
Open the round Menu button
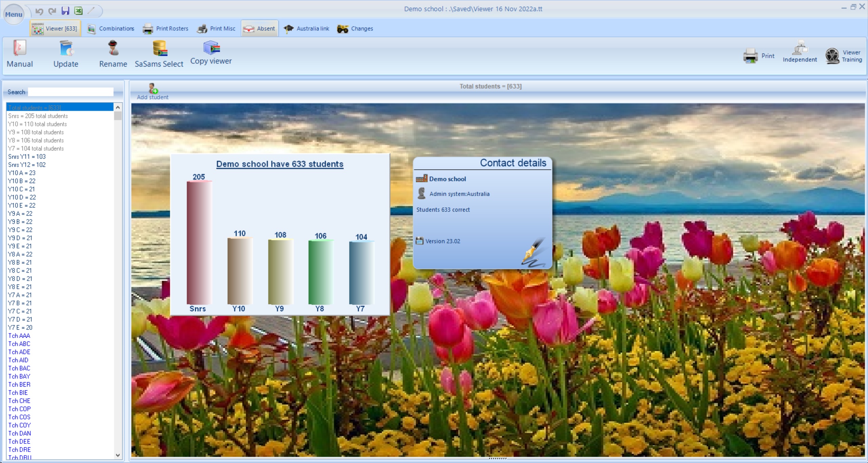pos(14,14)
